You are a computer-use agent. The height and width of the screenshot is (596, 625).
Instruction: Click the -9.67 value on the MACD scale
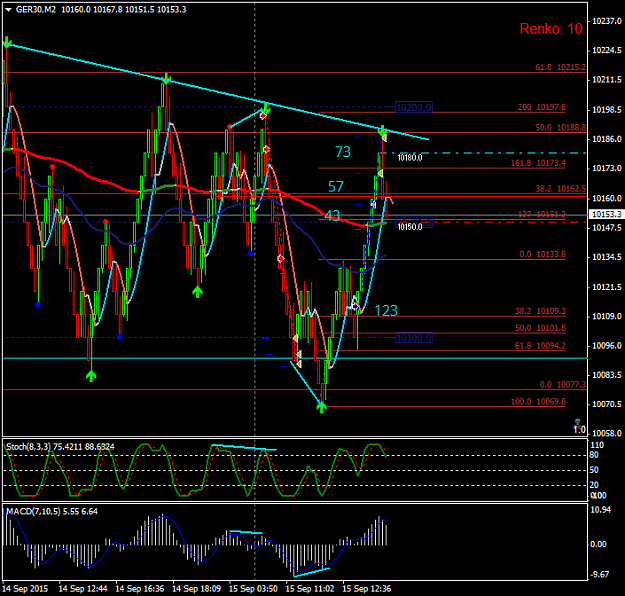click(x=599, y=574)
